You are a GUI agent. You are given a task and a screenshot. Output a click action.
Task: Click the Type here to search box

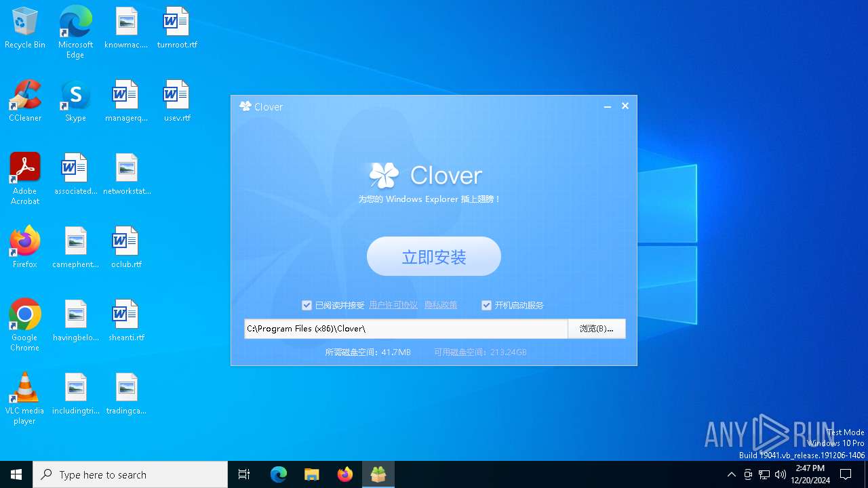tap(130, 474)
